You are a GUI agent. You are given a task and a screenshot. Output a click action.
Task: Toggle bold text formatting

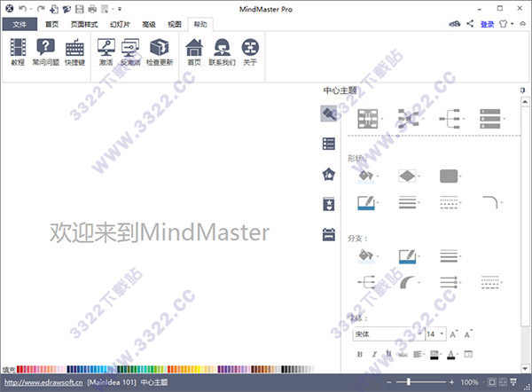[360, 355]
